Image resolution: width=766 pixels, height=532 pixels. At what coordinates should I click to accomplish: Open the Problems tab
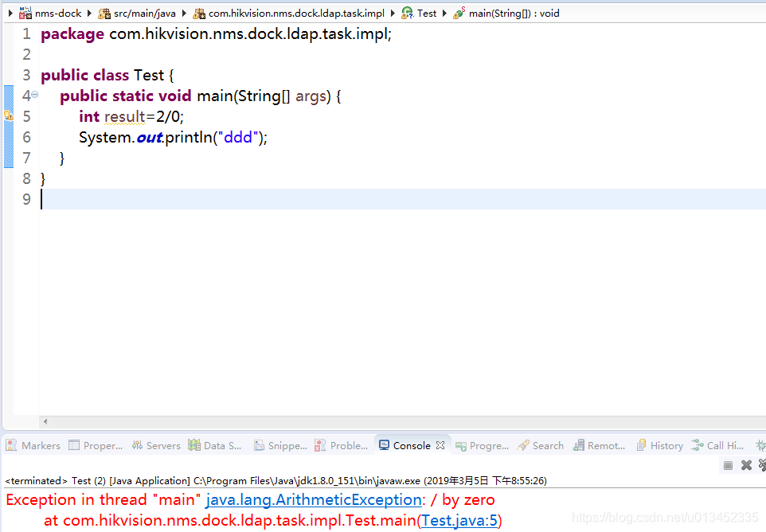pyautogui.click(x=342, y=445)
